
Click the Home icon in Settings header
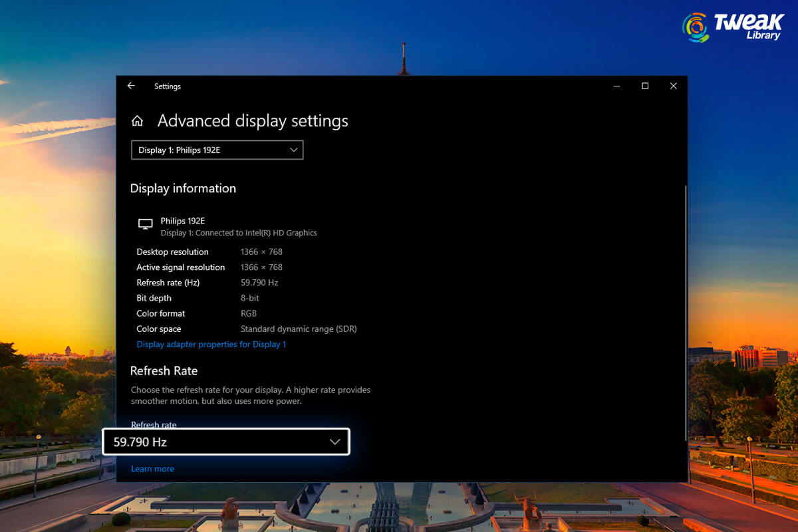(137, 120)
